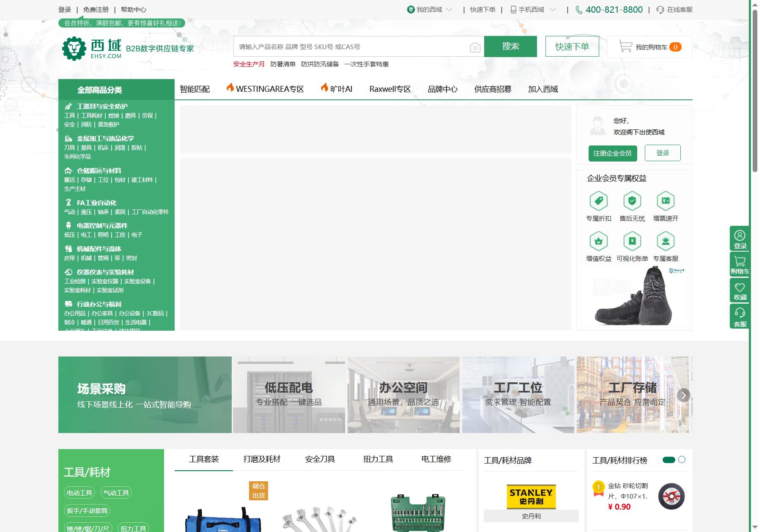Switch to the 扭力工具 tab
This screenshot has width=759, height=532.
click(378, 459)
